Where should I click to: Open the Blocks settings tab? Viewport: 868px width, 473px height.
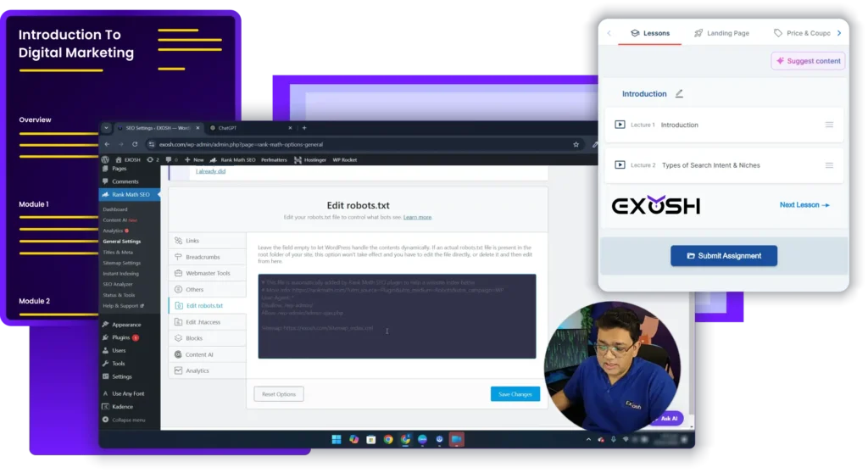point(208,338)
